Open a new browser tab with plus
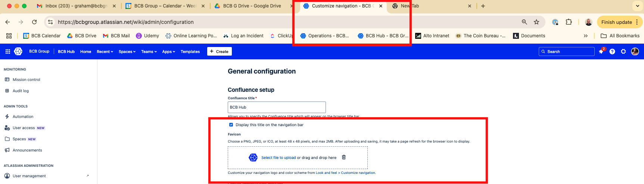644x184 pixels. pyautogui.click(x=483, y=6)
